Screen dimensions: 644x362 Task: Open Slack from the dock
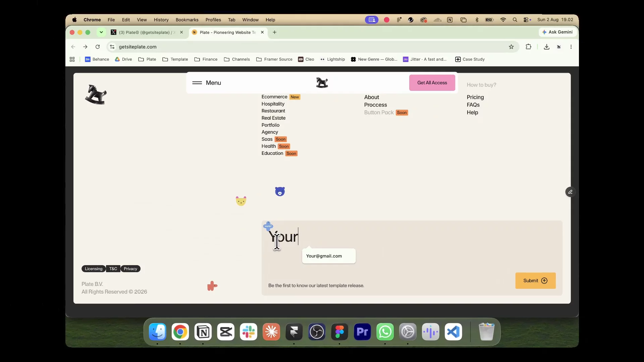click(x=249, y=332)
